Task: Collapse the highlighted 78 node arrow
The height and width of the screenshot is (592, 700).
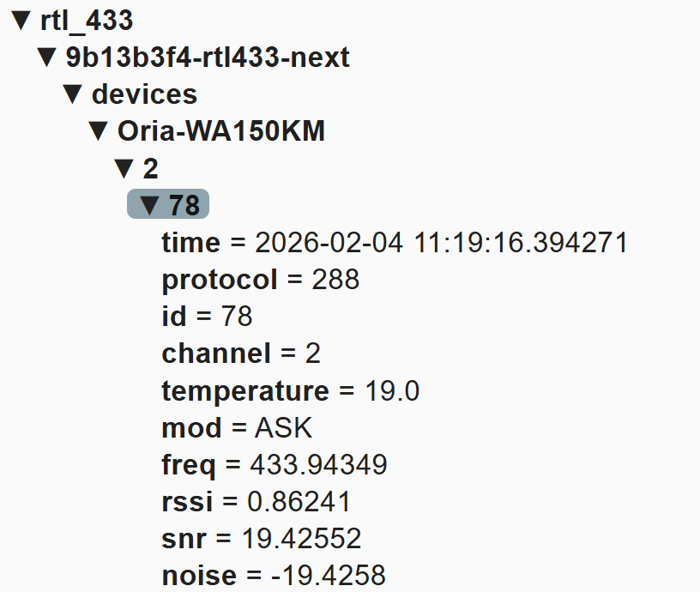Action: tap(151, 205)
